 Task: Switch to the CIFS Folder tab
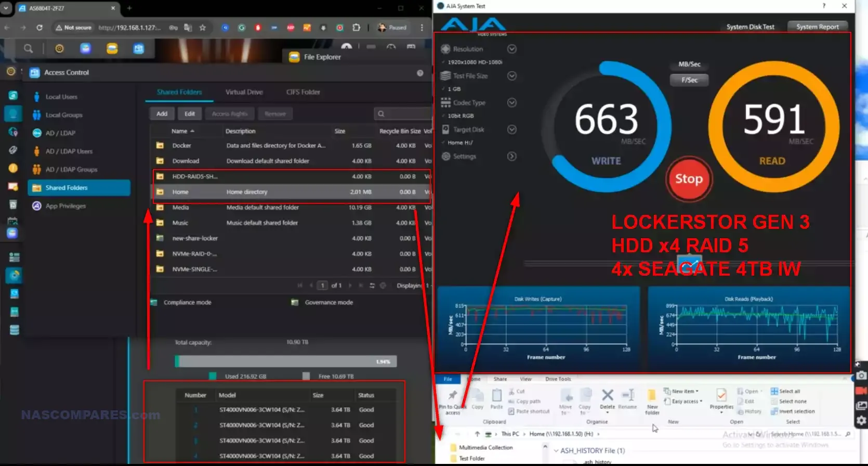303,92
